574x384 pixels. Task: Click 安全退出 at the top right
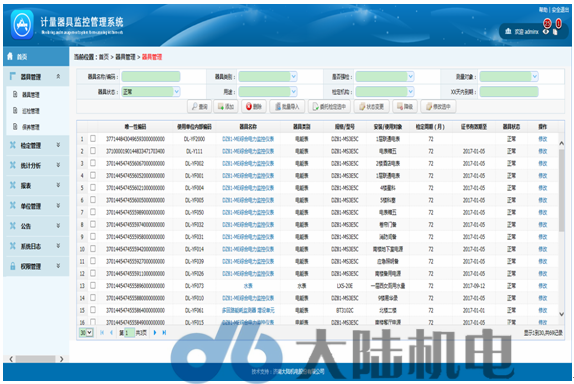pos(560,10)
